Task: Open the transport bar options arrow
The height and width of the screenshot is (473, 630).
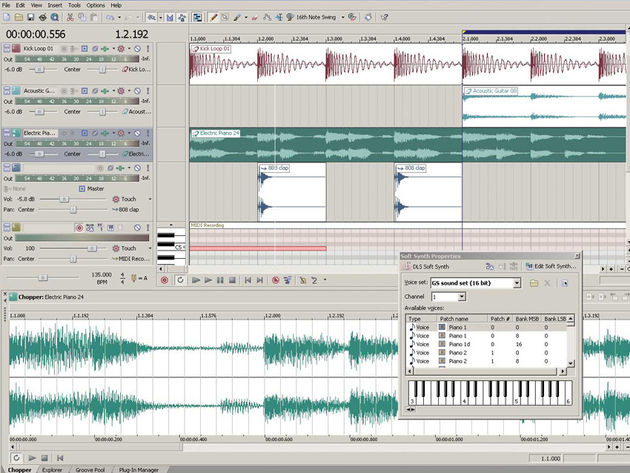Action: pyautogui.click(x=325, y=280)
